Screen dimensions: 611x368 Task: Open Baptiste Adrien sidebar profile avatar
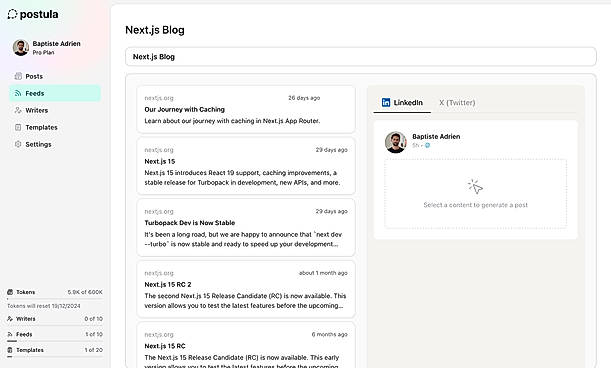(21, 48)
